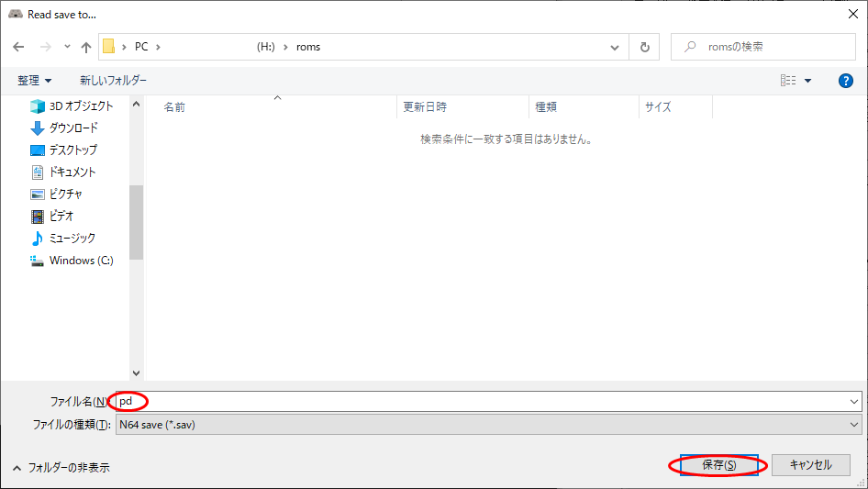Click the pictures icon
Screen dimensions: 868x489
(37, 194)
